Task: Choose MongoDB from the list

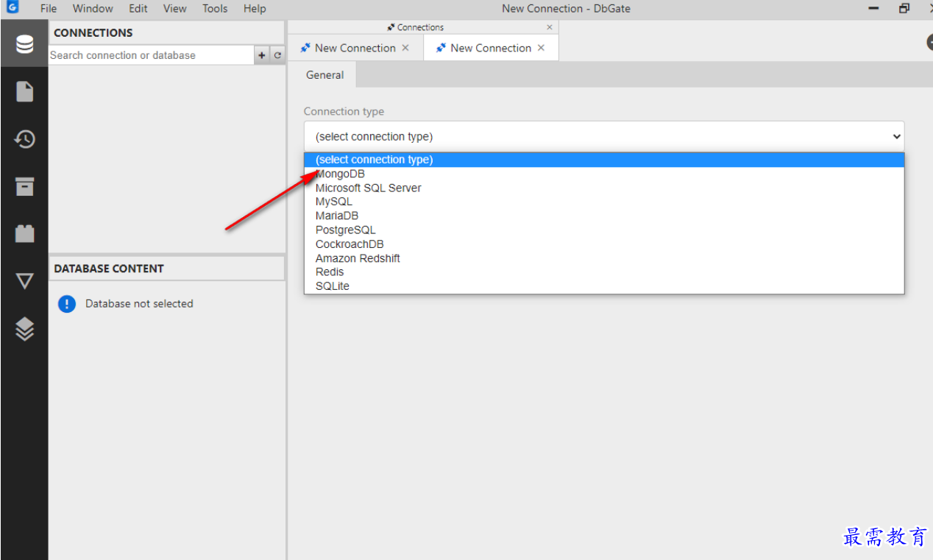Action: click(x=603, y=174)
